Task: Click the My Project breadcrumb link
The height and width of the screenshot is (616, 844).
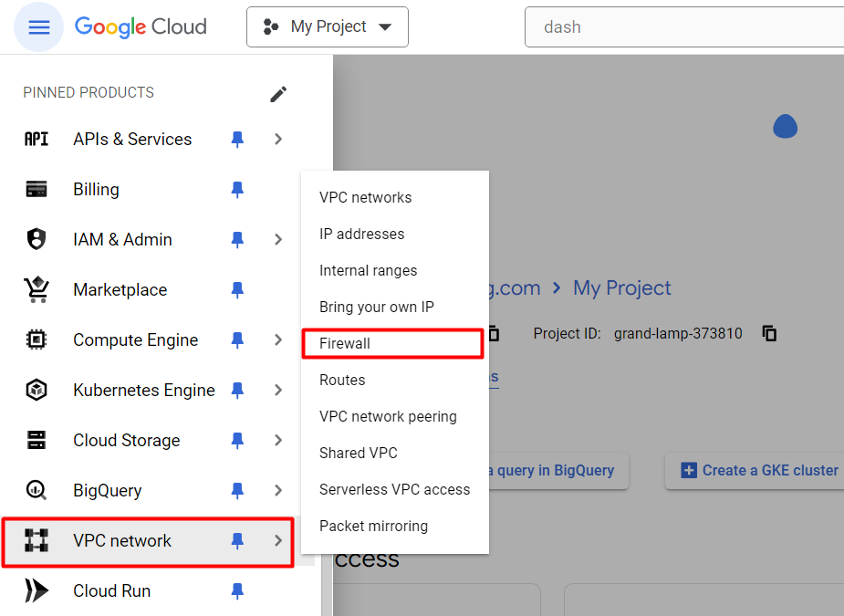Action: tap(621, 288)
